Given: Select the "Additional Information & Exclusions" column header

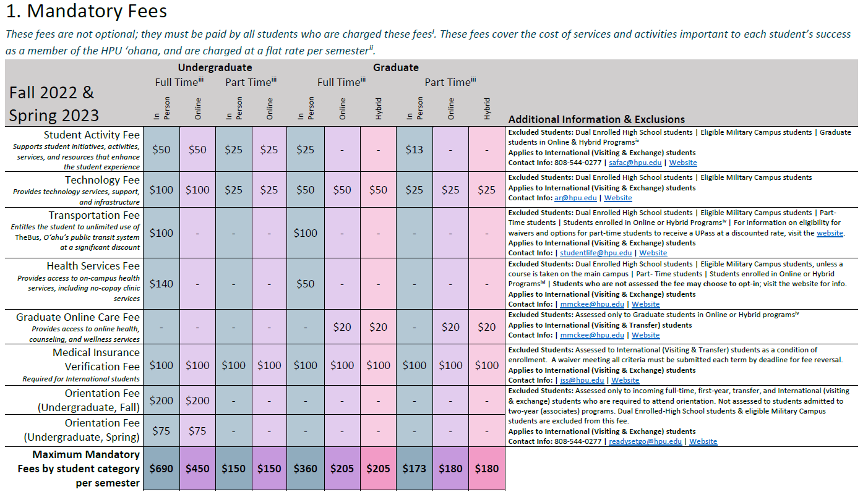Looking at the screenshot, I should pos(596,119).
